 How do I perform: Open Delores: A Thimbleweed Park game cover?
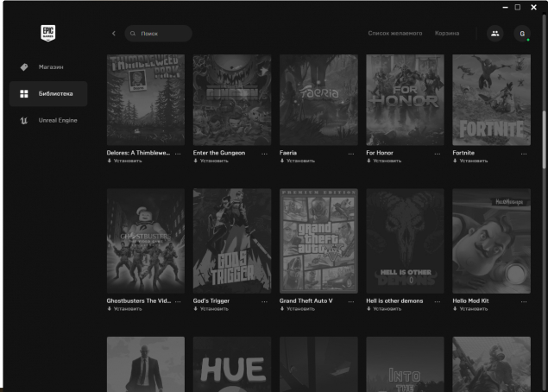click(146, 99)
